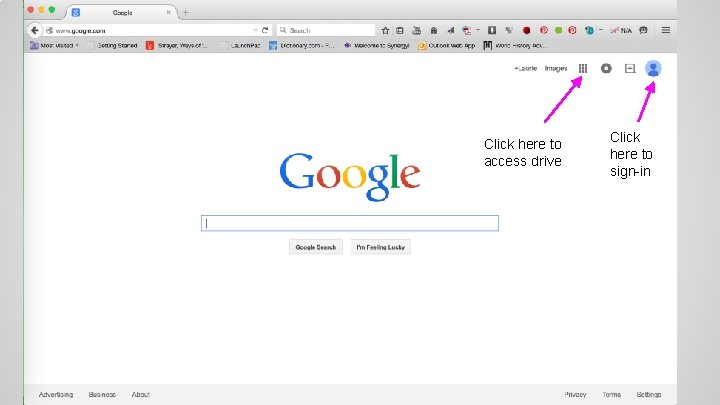This screenshot has width=720, height=405.
Task: Show bookmarks list icon in toolbar
Action: [400, 30]
